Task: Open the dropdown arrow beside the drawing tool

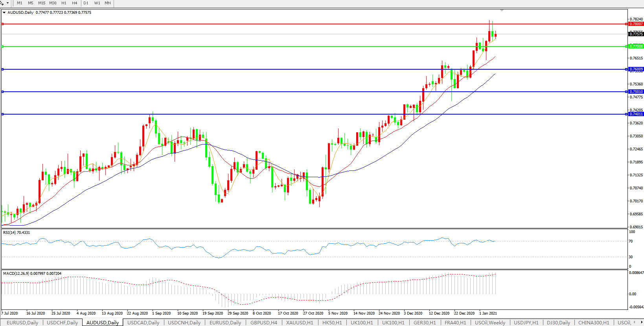Action: [x=7, y=3]
